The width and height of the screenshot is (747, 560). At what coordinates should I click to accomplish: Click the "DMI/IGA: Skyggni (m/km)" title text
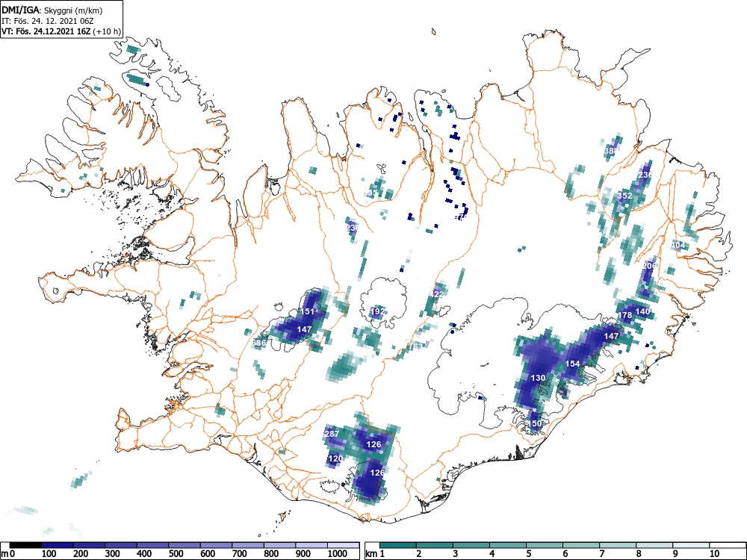click(x=52, y=10)
